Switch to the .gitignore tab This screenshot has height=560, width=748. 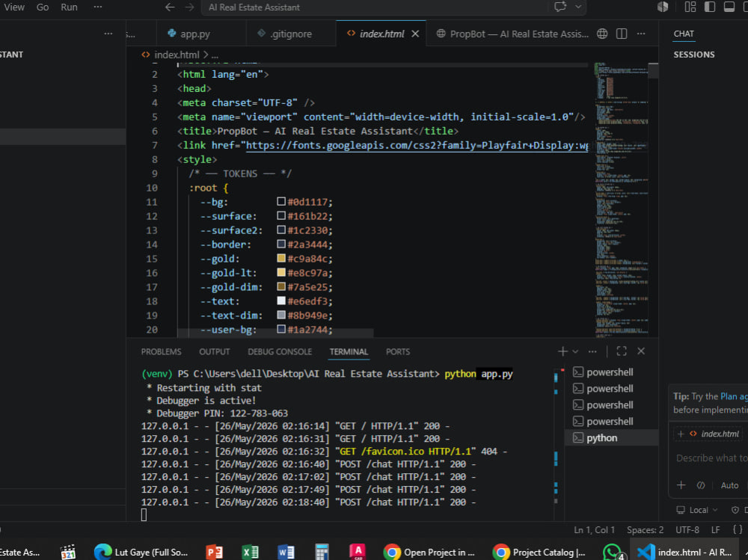[x=291, y=34]
